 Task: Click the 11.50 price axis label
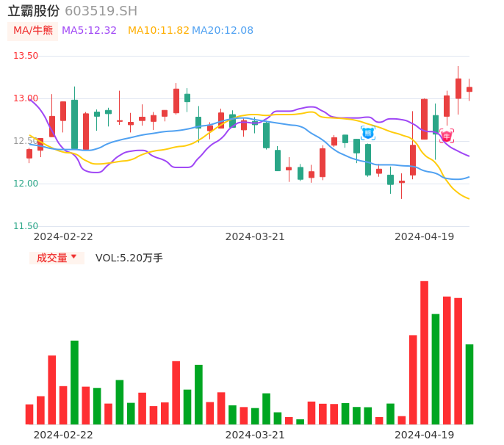coord(26,226)
